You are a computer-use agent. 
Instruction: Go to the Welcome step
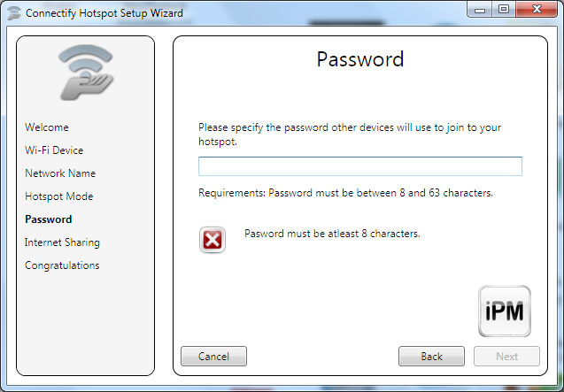tap(46, 127)
